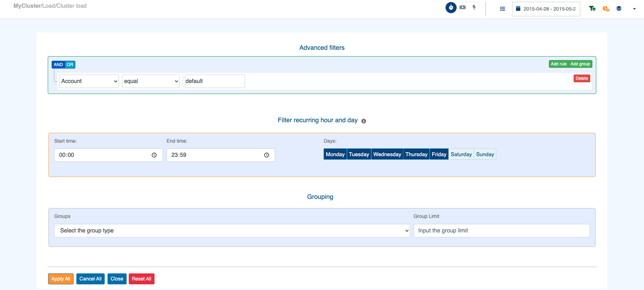Image resolution: width=644 pixels, height=290 pixels.
Task: Click the red Delete rule button
Action: pyautogui.click(x=581, y=78)
